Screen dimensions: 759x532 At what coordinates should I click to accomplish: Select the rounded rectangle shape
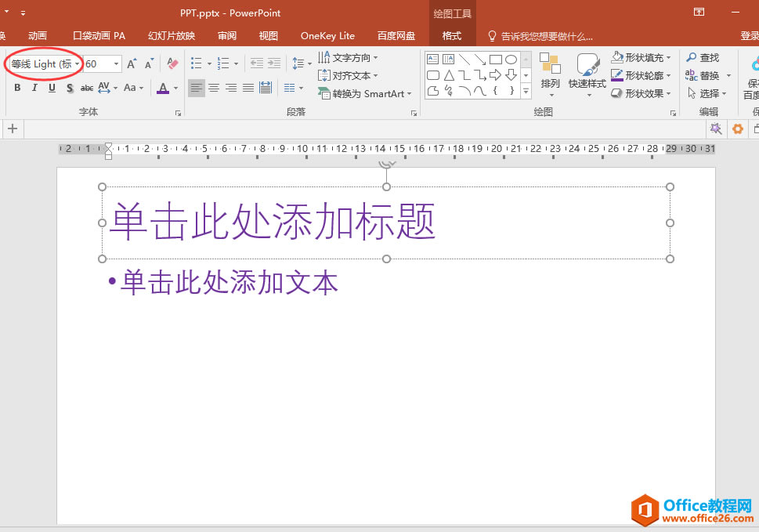(433, 75)
